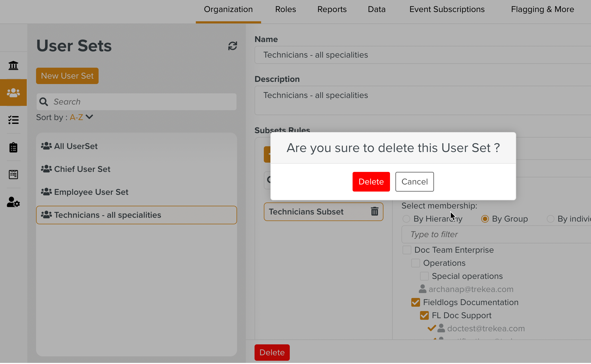Enable the Special operations checkbox

(x=424, y=276)
